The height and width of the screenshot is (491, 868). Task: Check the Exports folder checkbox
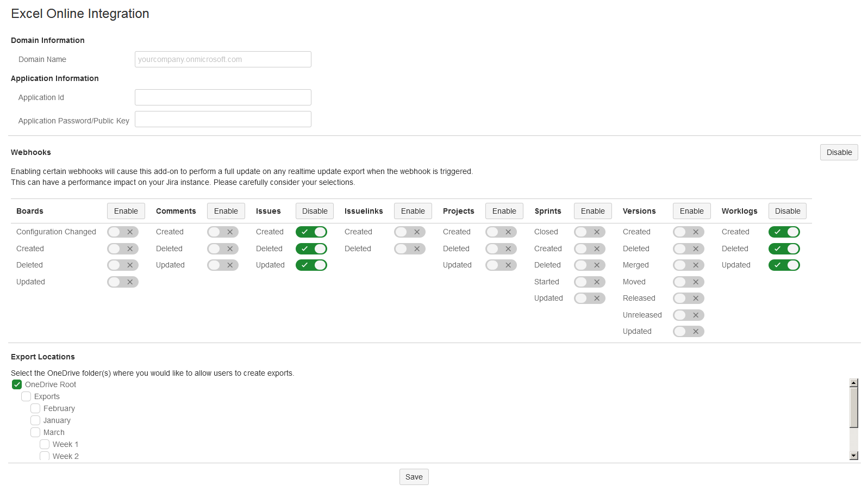[x=26, y=396]
